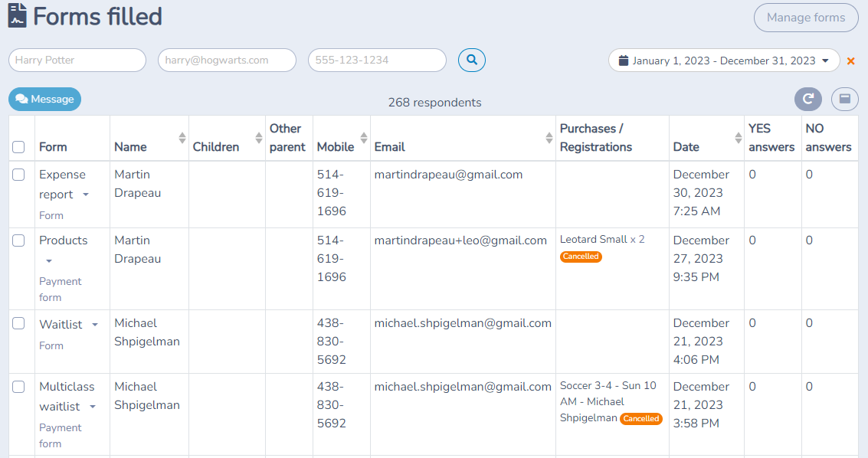Sort table by Email column arrows

[x=549, y=138]
